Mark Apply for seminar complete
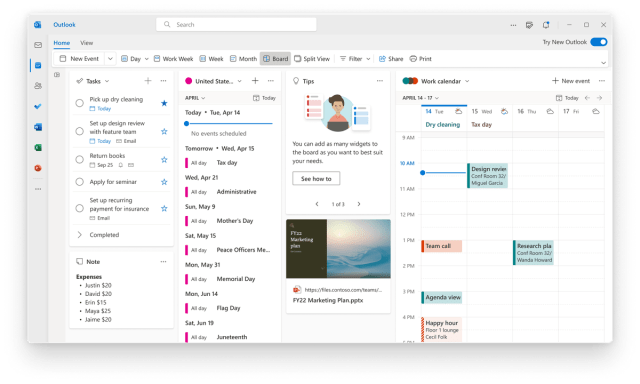The height and width of the screenshot is (384, 640). 80,182
